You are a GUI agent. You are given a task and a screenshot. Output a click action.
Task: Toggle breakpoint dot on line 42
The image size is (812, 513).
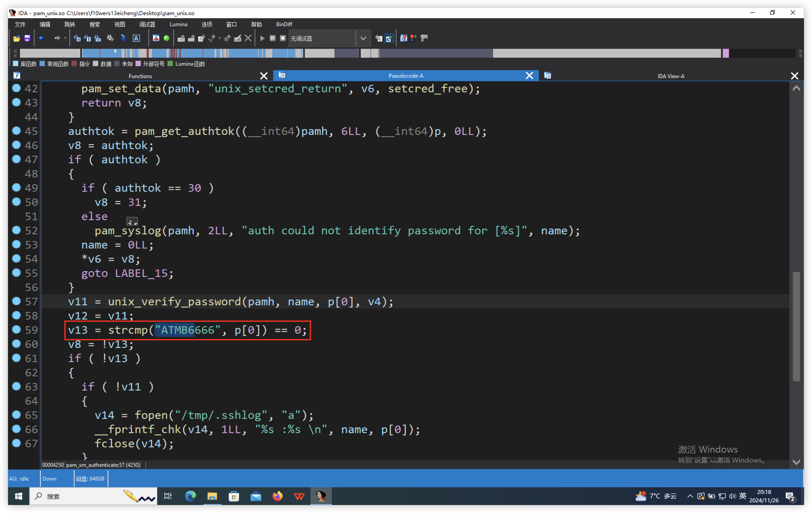pyautogui.click(x=16, y=88)
